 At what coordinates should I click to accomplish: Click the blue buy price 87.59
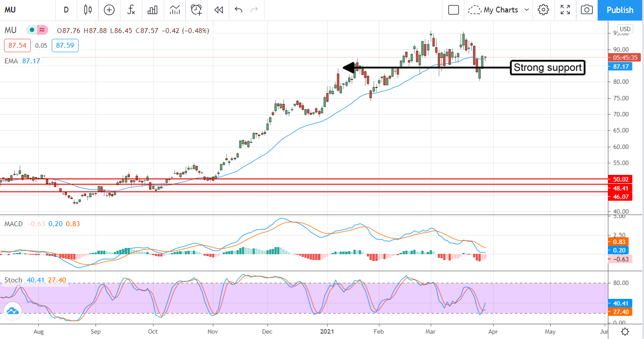coord(65,45)
